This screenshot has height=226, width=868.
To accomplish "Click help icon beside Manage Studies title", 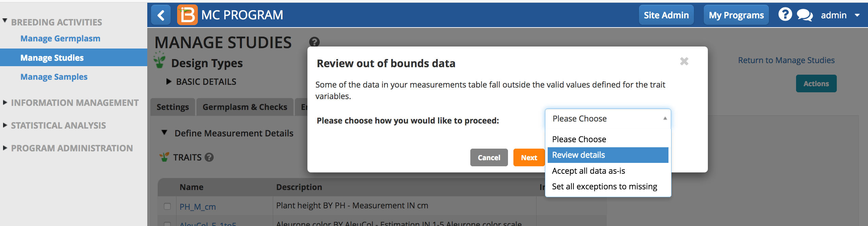I will (314, 42).
